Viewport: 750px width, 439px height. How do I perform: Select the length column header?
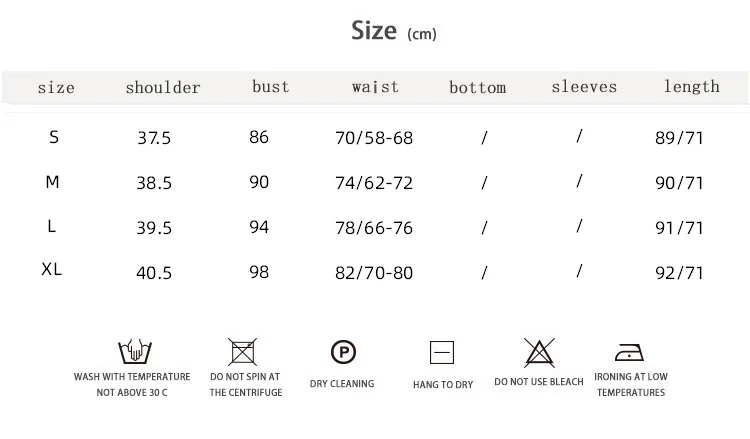[x=692, y=87]
